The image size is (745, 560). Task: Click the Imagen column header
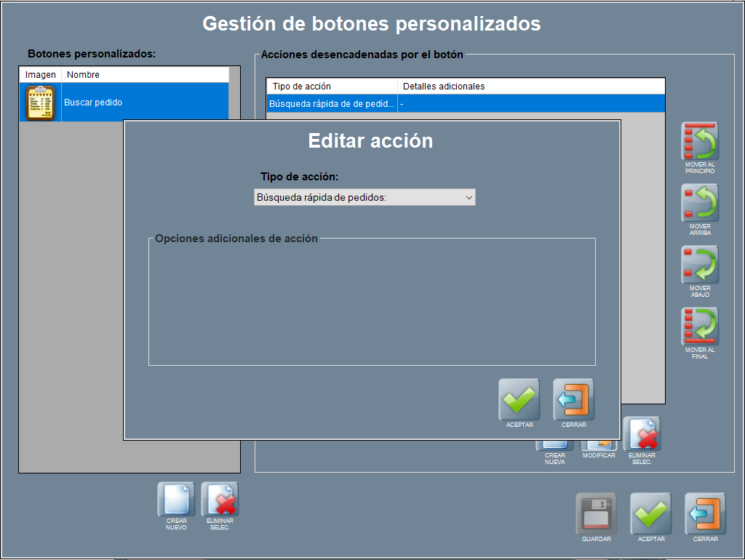tap(40, 75)
